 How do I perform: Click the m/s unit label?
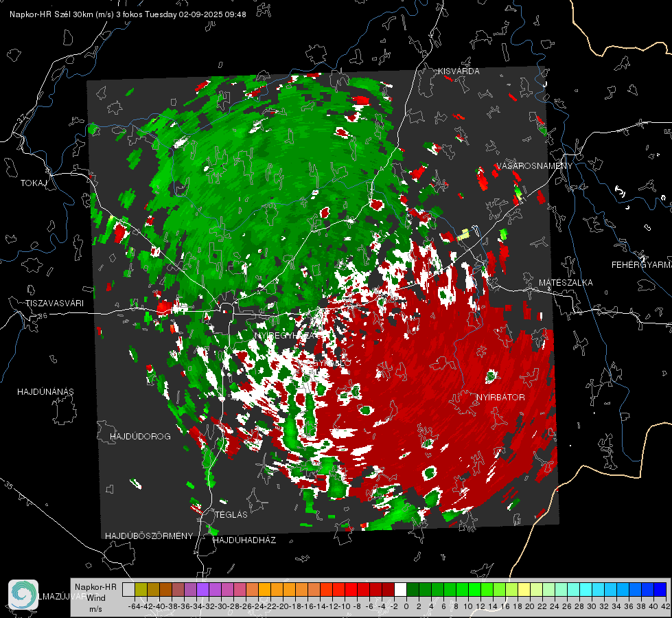point(95,609)
